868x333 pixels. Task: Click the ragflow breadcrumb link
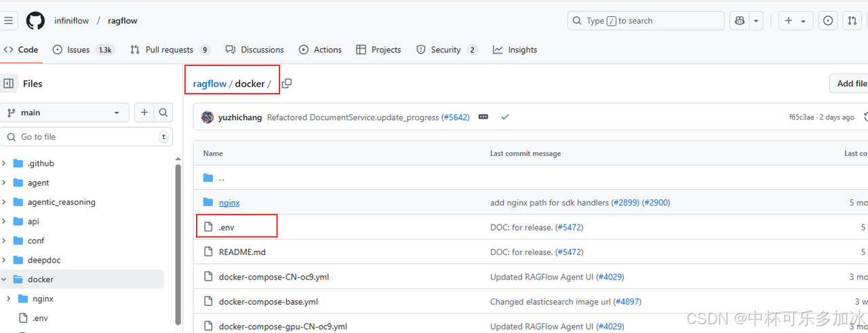click(210, 83)
